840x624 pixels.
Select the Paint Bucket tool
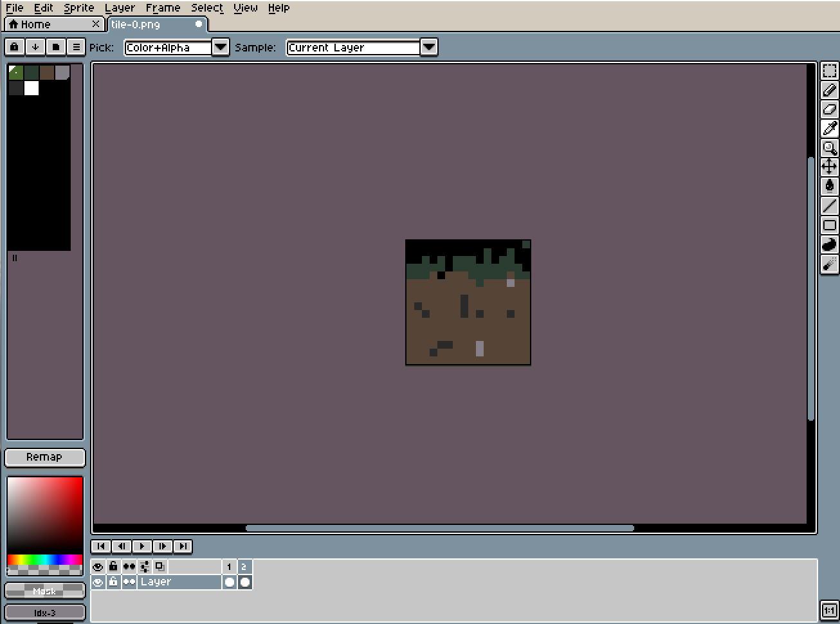click(830, 187)
